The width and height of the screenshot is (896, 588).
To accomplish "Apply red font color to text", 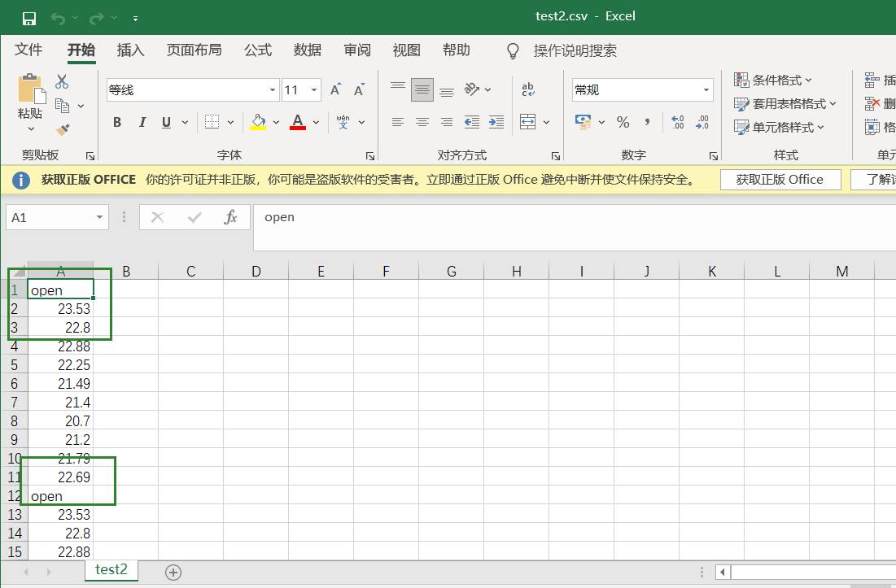I will click(x=298, y=122).
